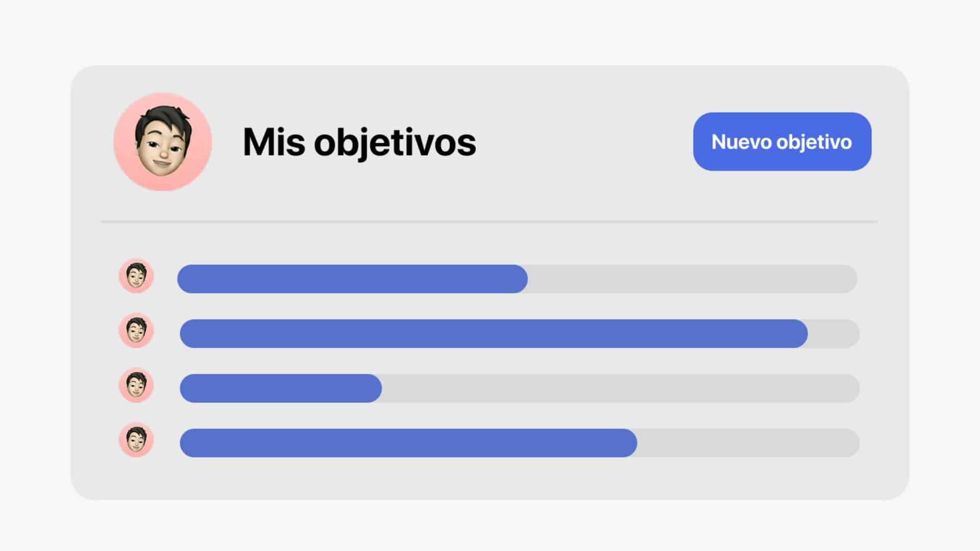
Task: Click the large profile avatar beside Mis objetivos
Action: point(163,142)
